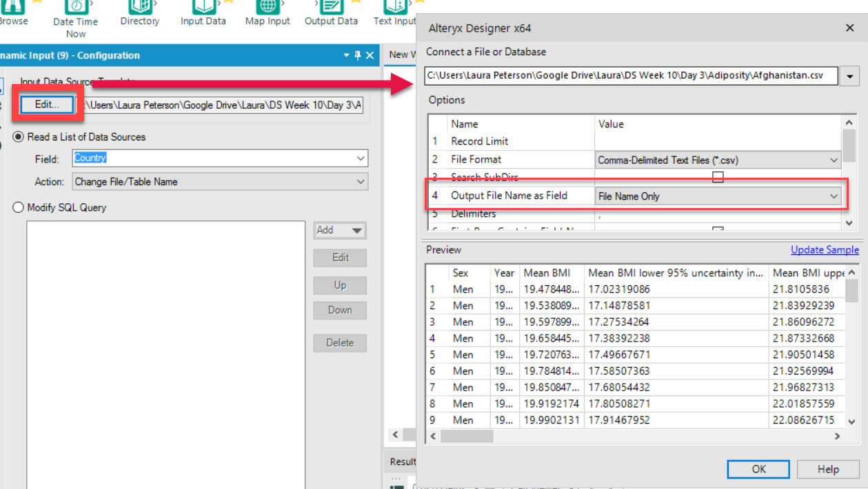Click the Update Sample link
868x489 pixels.
[824, 250]
